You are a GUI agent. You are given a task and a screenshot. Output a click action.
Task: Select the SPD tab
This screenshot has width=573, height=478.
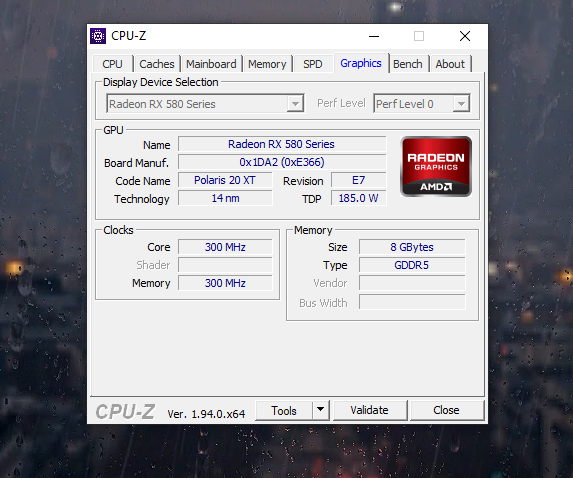312,64
